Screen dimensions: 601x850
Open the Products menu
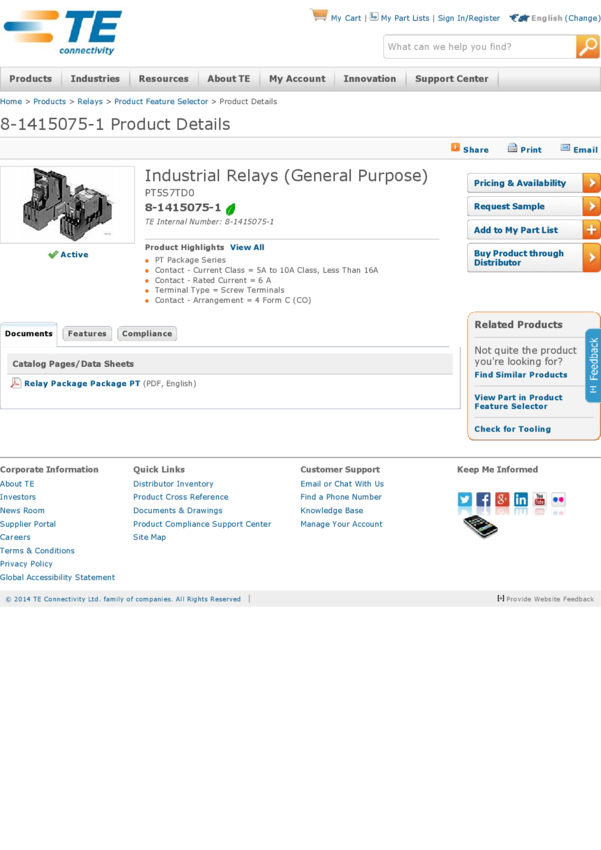(30, 79)
